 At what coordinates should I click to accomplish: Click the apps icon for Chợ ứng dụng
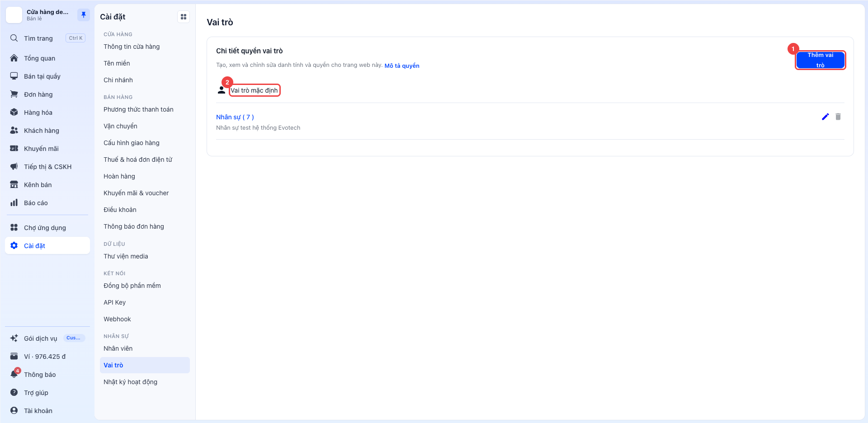pyautogui.click(x=14, y=227)
